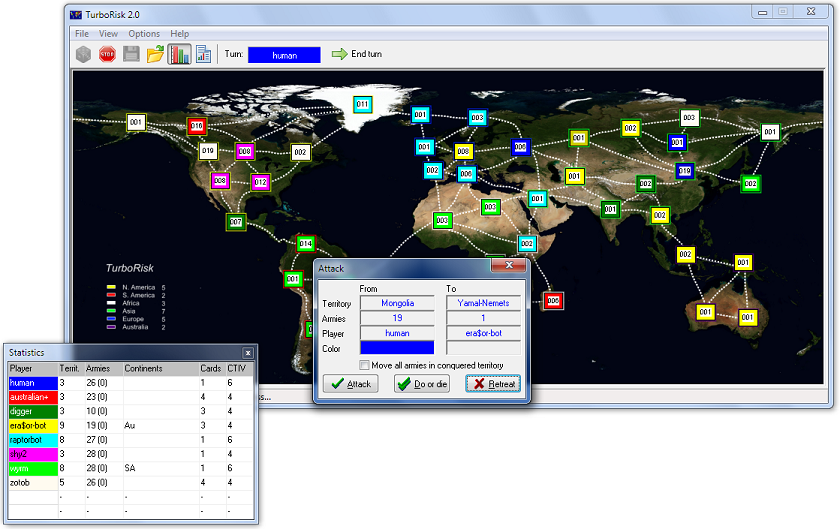Open the View menu

coord(108,34)
